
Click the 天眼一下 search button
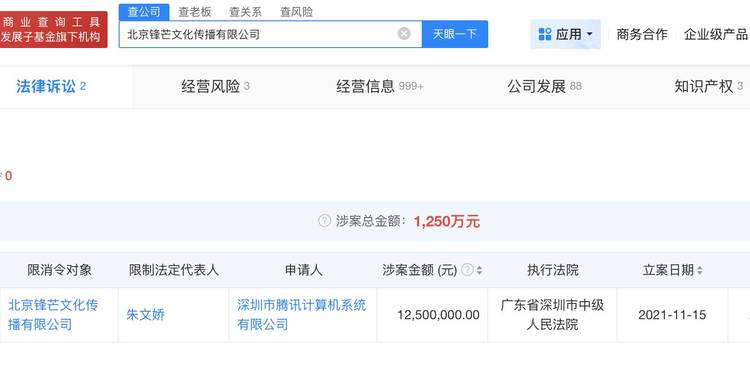[455, 34]
